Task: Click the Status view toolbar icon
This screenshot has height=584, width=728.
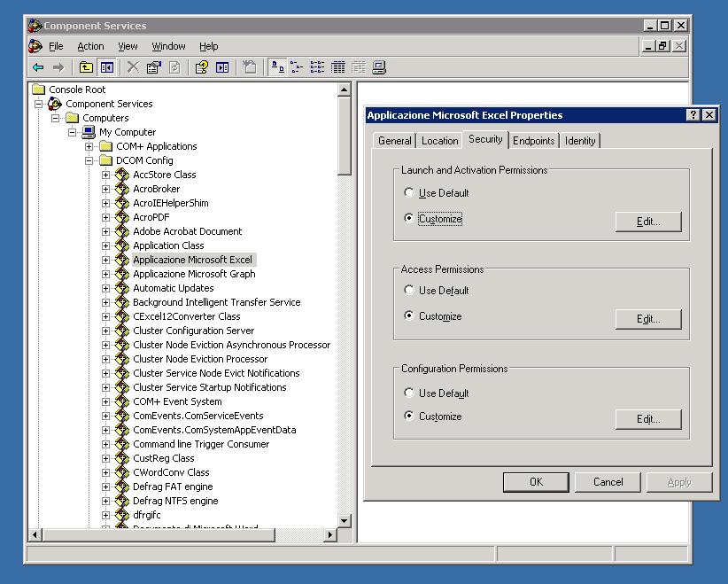Action: click(x=359, y=68)
